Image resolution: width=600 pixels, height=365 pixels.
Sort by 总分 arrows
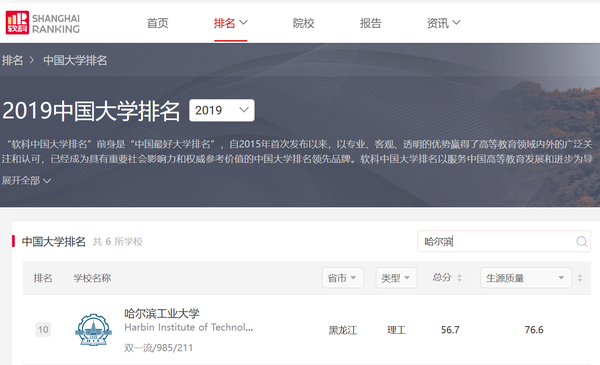(460, 278)
